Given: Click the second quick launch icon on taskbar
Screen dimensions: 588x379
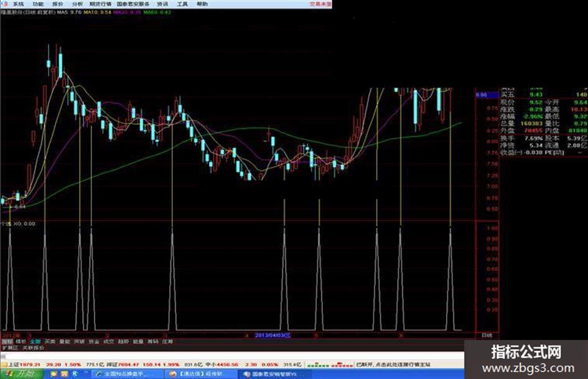Looking at the screenshot, I should pos(65,374).
